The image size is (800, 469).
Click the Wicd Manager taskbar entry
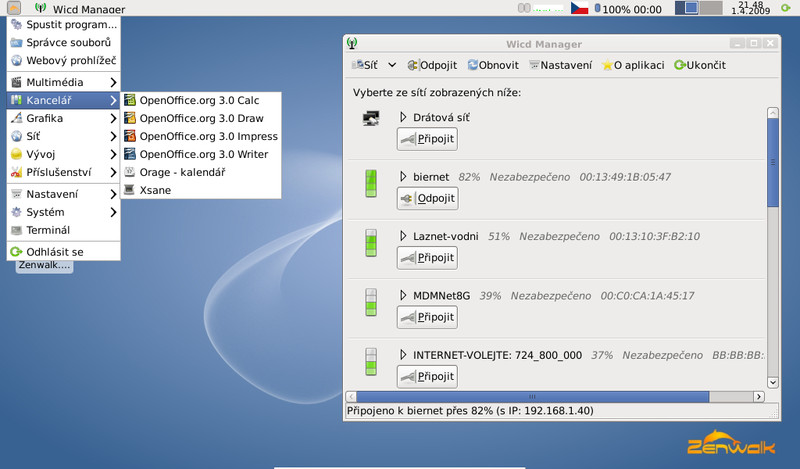point(80,9)
